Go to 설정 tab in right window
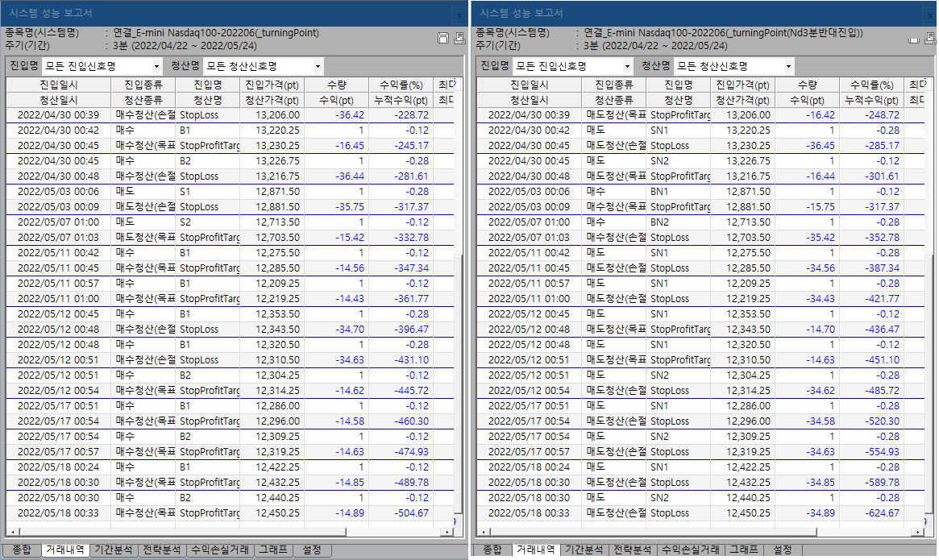Image resolution: width=939 pixels, height=560 pixels. tap(782, 550)
